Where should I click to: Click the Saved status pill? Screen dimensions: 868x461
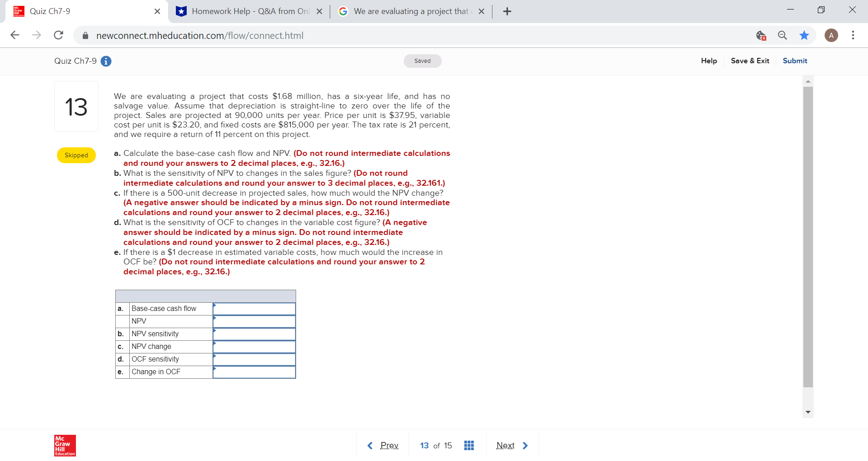coord(422,61)
